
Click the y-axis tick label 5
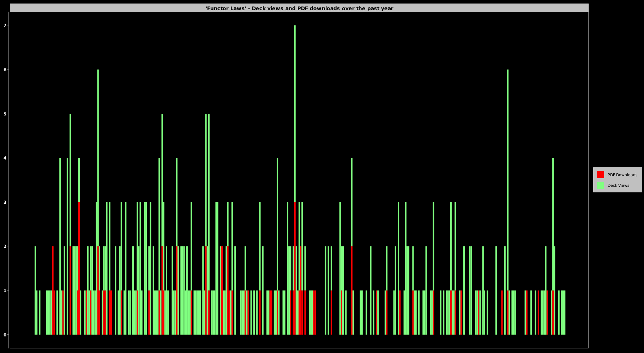coord(5,114)
